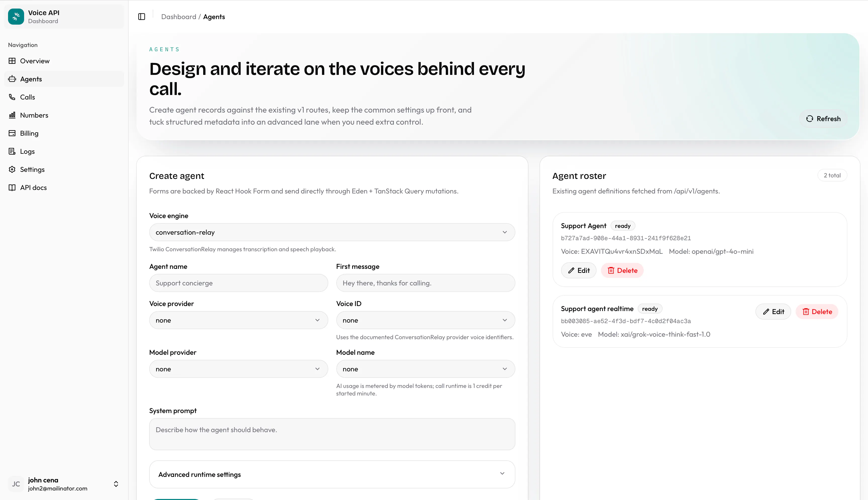Screen dimensions: 868x500
Task: Click the Agent roster heading
Action: tap(579, 176)
